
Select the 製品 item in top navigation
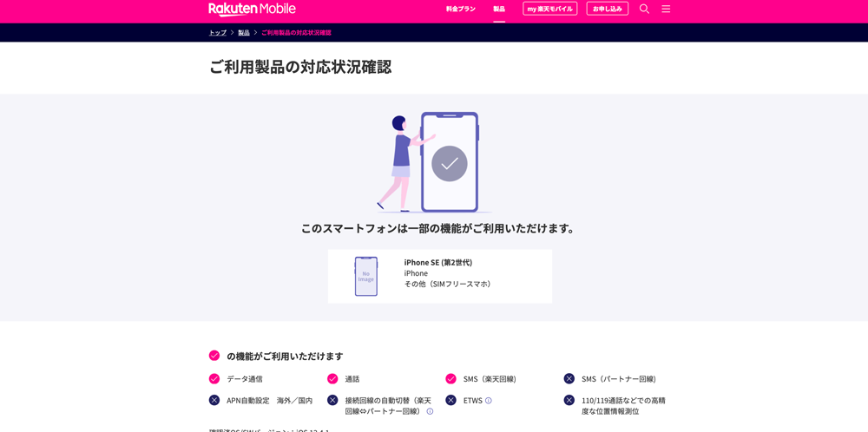point(499,9)
